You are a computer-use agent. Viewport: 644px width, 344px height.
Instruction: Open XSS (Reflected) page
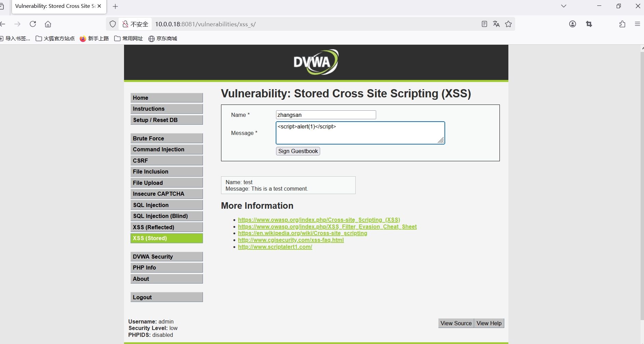coord(167,227)
